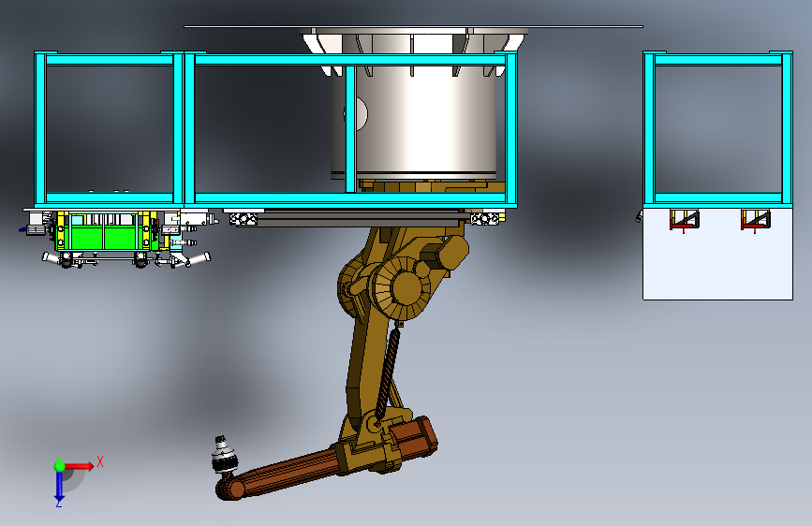
Task: Select the right red bracket on the white panel
Action: [756, 220]
